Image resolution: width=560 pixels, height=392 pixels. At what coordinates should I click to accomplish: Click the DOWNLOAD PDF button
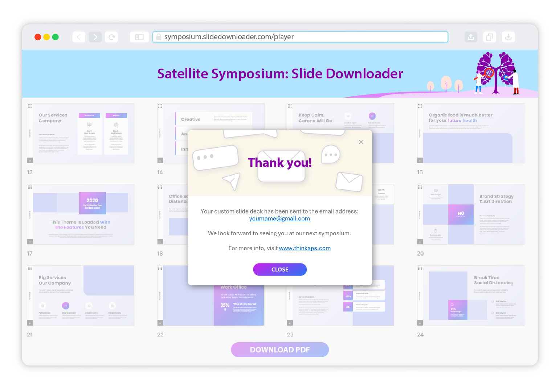point(280,350)
